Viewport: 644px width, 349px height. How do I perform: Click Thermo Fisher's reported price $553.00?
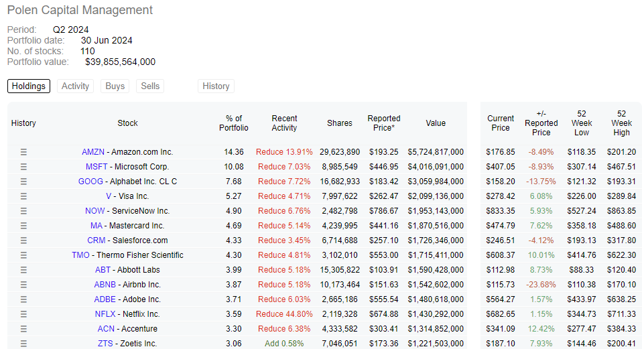[x=383, y=255]
